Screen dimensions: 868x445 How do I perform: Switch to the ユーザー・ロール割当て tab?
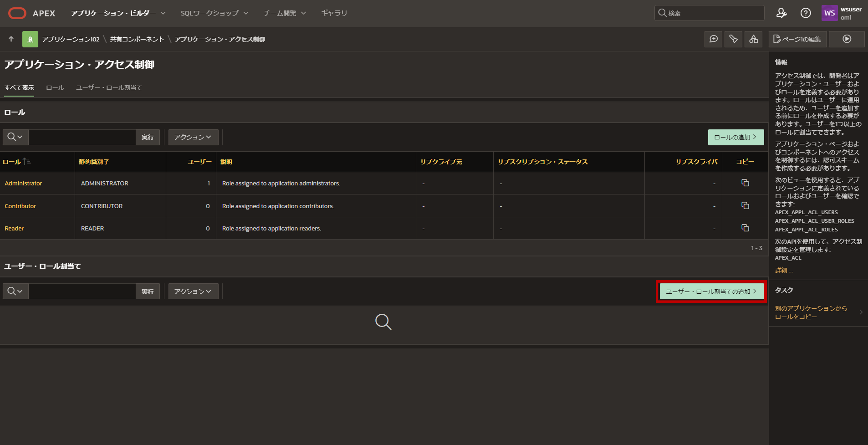109,88
